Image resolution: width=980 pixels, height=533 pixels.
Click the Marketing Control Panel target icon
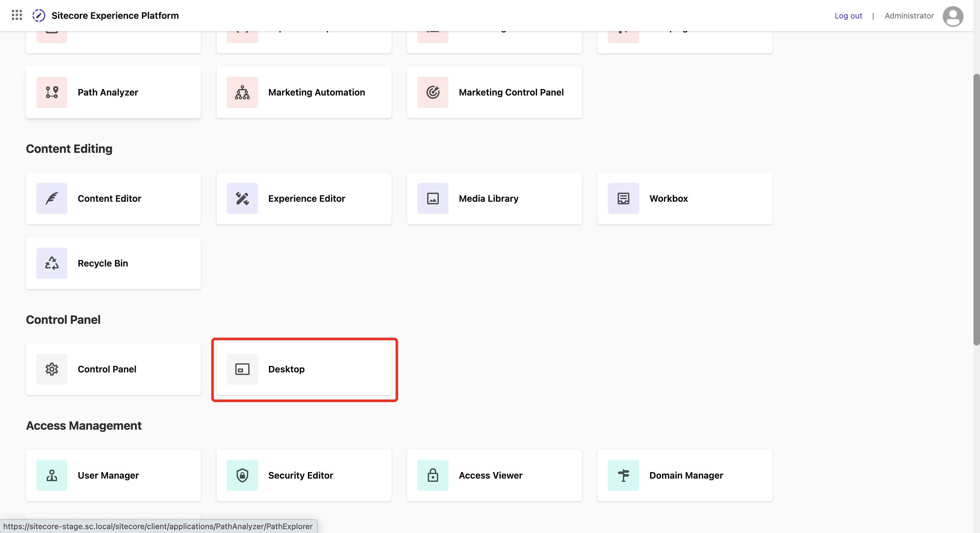(433, 92)
